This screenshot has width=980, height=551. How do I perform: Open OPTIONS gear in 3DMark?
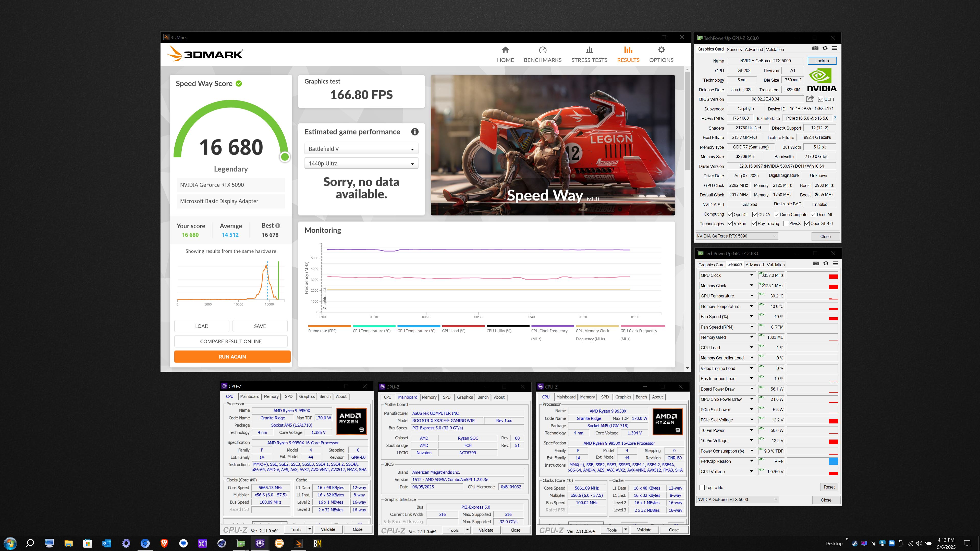[x=661, y=54]
